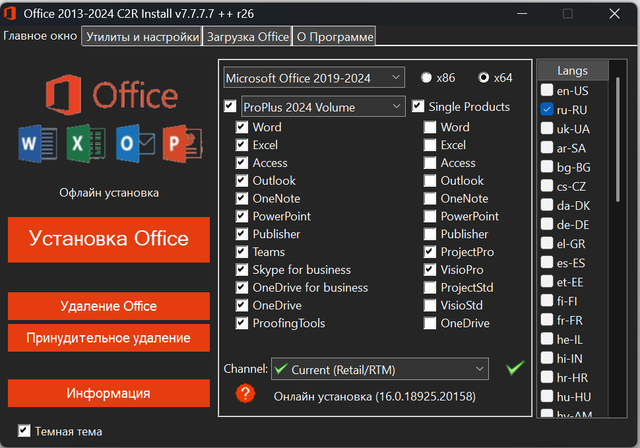
Task: Check the en-US language
Action: 547,90
